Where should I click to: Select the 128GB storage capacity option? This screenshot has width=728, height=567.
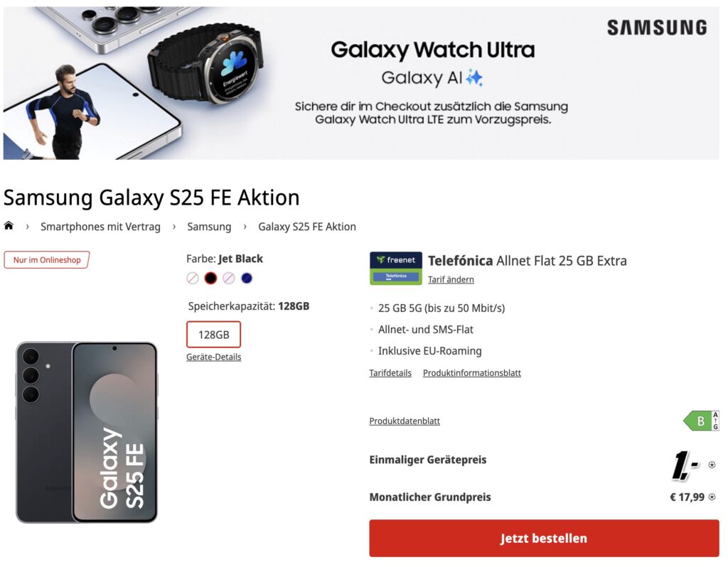pos(213,335)
